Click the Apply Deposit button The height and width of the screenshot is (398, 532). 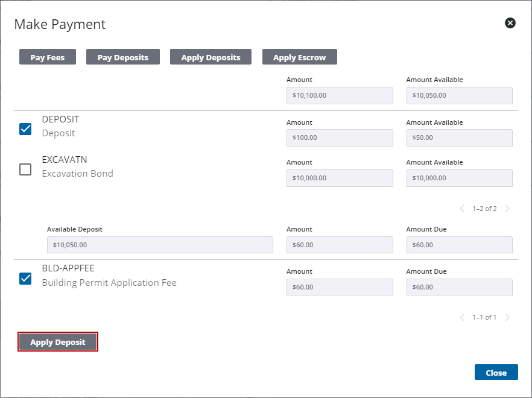point(58,342)
